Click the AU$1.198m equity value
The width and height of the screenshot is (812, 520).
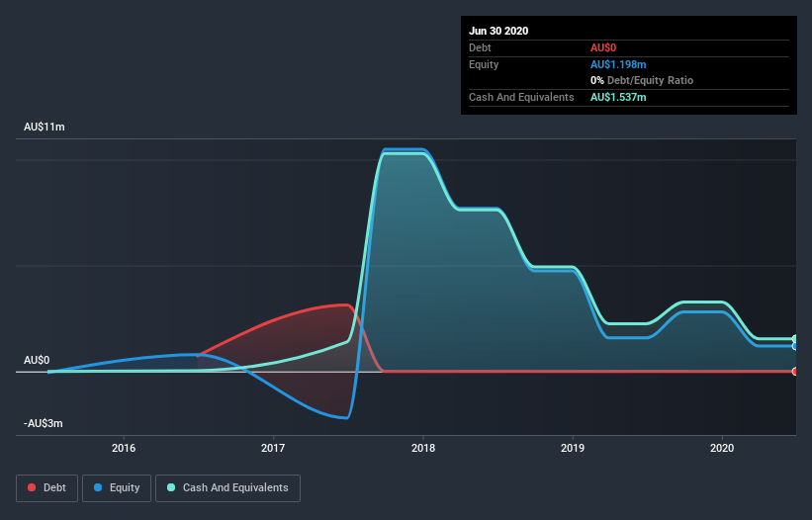coord(618,64)
